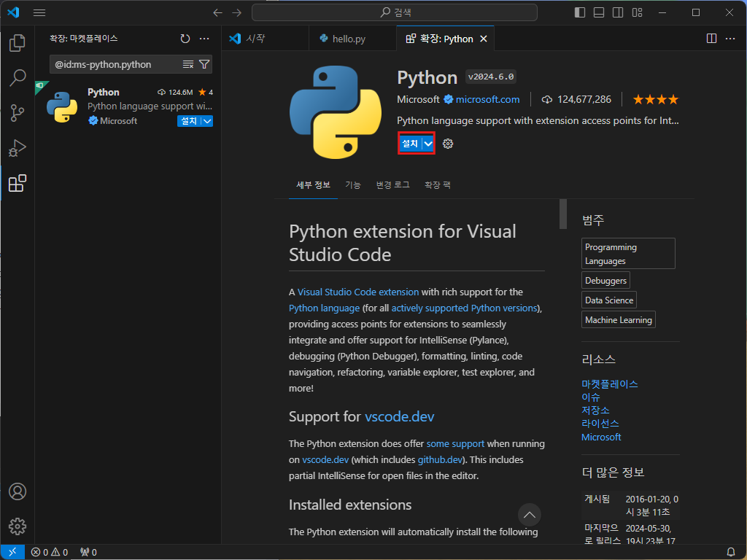Open the Source Control view
Image resolution: width=747 pixels, height=560 pixels.
[18, 113]
